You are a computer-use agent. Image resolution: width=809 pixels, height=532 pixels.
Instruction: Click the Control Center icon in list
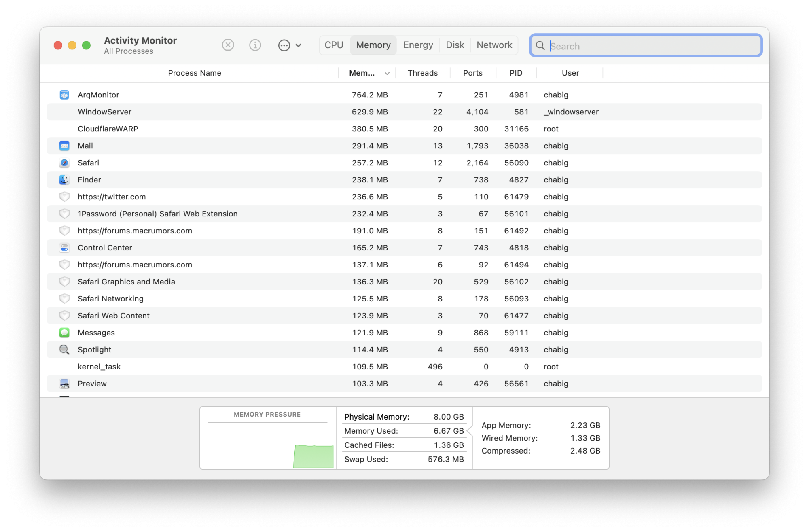point(64,248)
